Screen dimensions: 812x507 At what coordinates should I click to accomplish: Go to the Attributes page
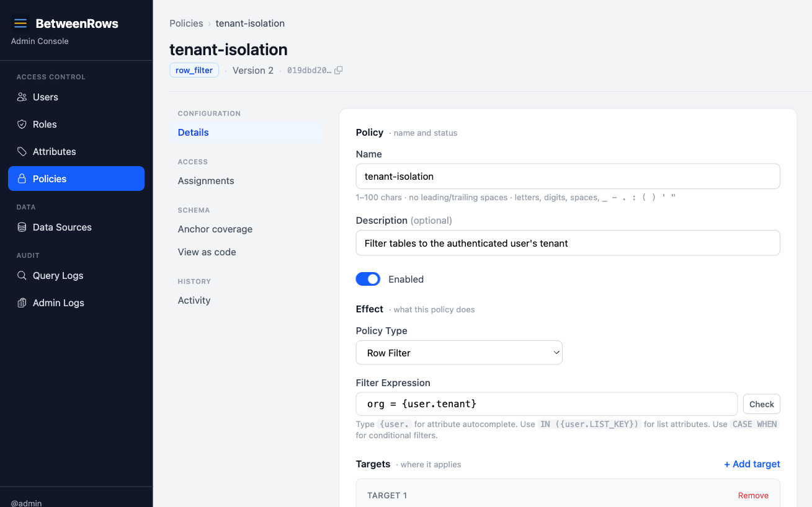tap(76, 152)
